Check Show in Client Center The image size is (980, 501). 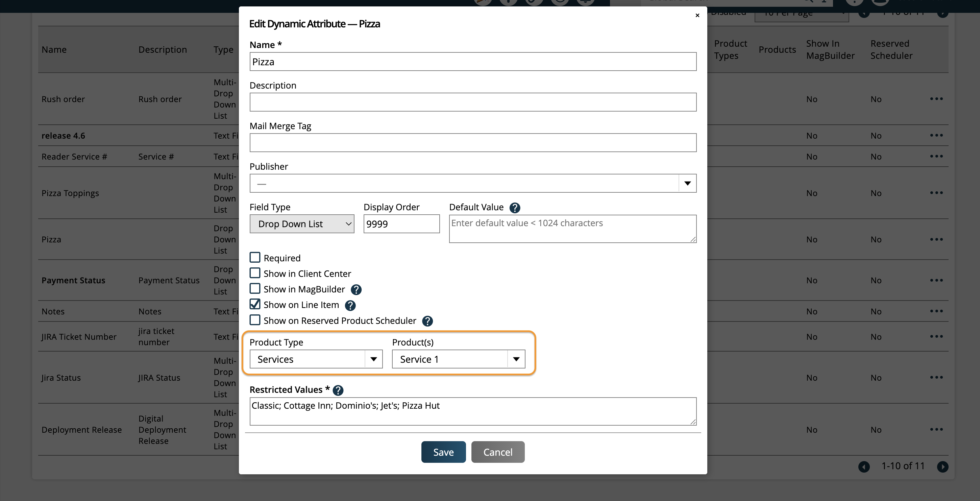255,273
